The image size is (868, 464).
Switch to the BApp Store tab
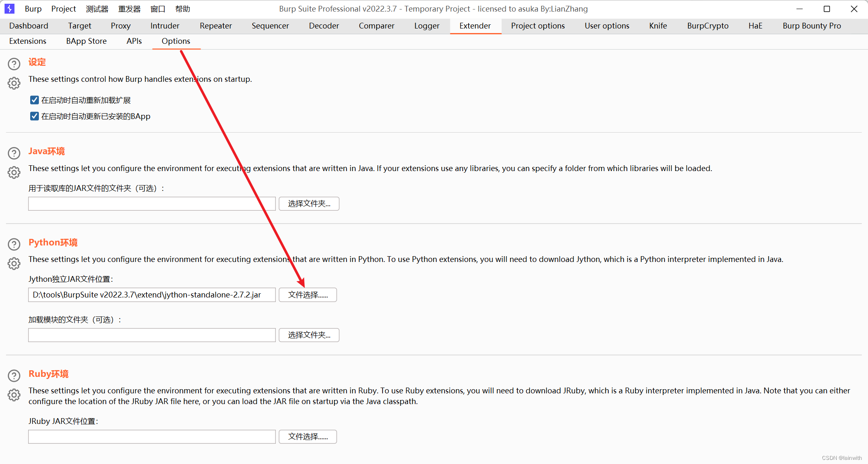pyautogui.click(x=86, y=41)
